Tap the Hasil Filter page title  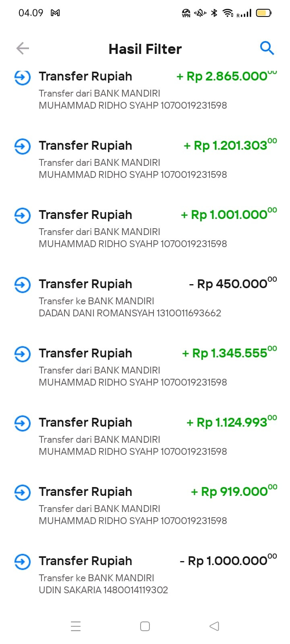pos(145,49)
